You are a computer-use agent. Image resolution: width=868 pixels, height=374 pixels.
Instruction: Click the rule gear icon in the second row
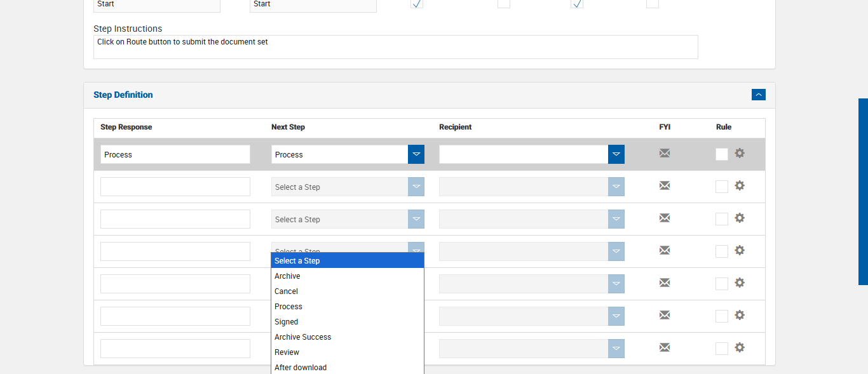pos(740,185)
